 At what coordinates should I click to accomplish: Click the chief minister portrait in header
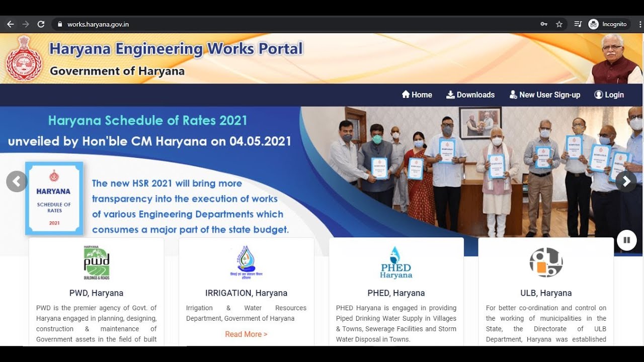click(x=614, y=59)
